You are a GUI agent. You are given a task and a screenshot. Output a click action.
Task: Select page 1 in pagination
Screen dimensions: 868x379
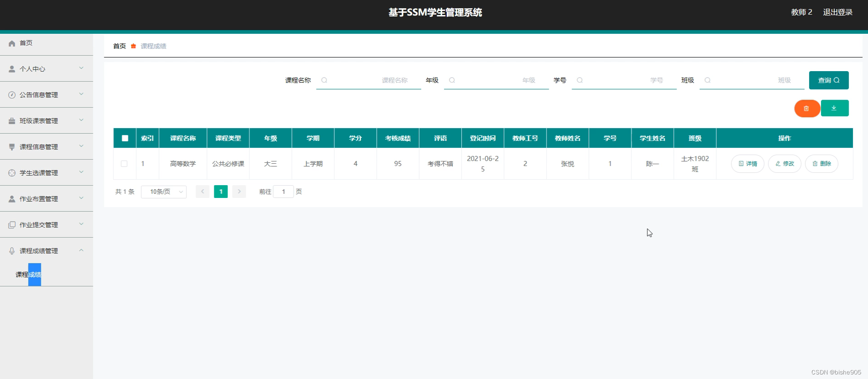pyautogui.click(x=221, y=192)
